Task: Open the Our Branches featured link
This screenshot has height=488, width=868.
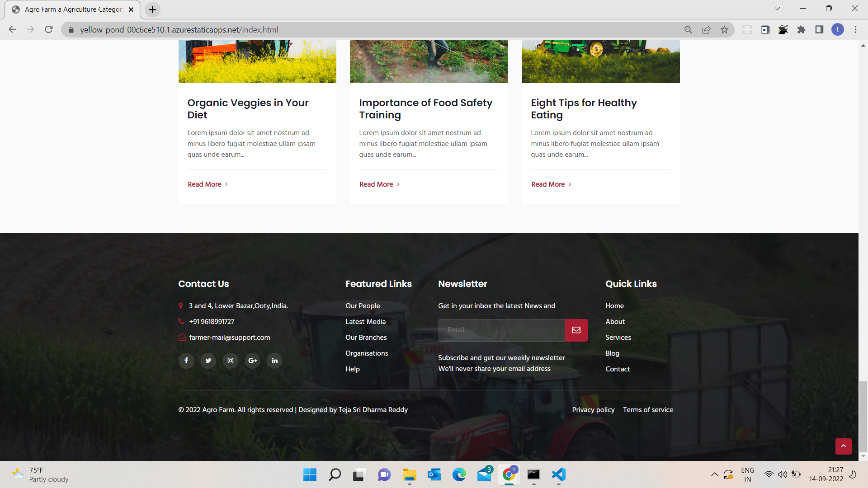Action: coord(366,338)
